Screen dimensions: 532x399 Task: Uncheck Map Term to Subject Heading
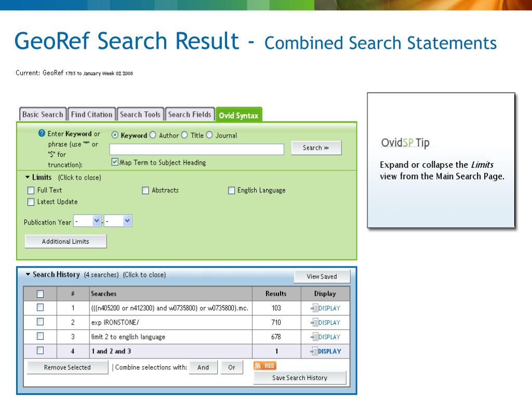pos(115,162)
